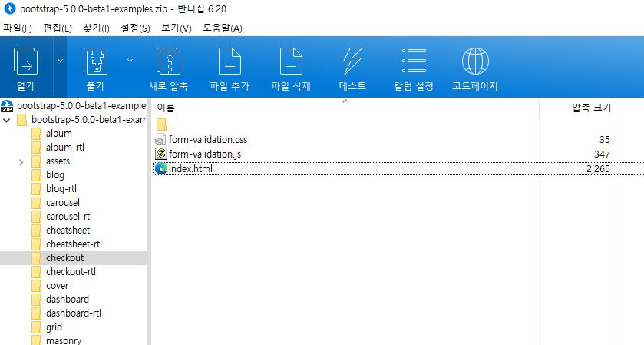Select the dashboard folder in tree
The image size is (644, 345).
pyautogui.click(x=68, y=300)
